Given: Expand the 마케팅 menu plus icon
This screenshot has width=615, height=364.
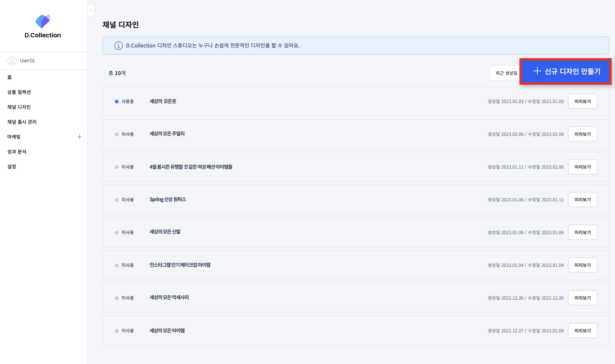Looking at the screenshot, I should [x=79, y=137].
